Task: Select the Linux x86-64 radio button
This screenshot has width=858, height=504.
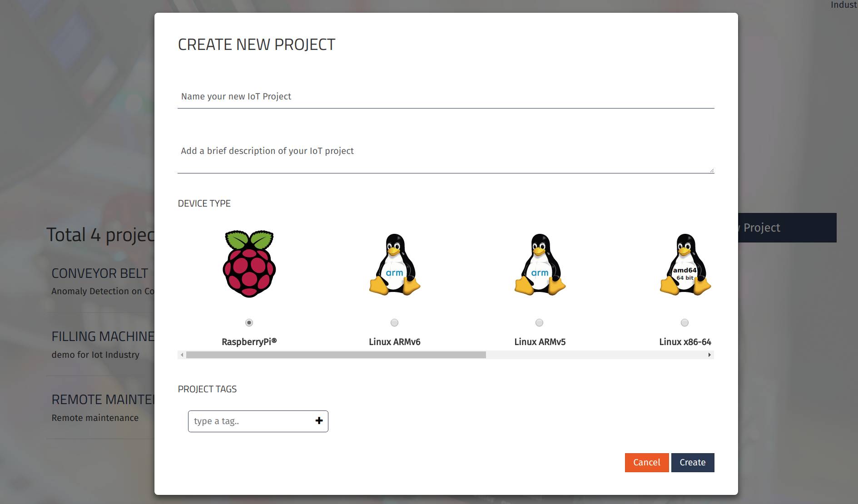Action: point(684,322)
